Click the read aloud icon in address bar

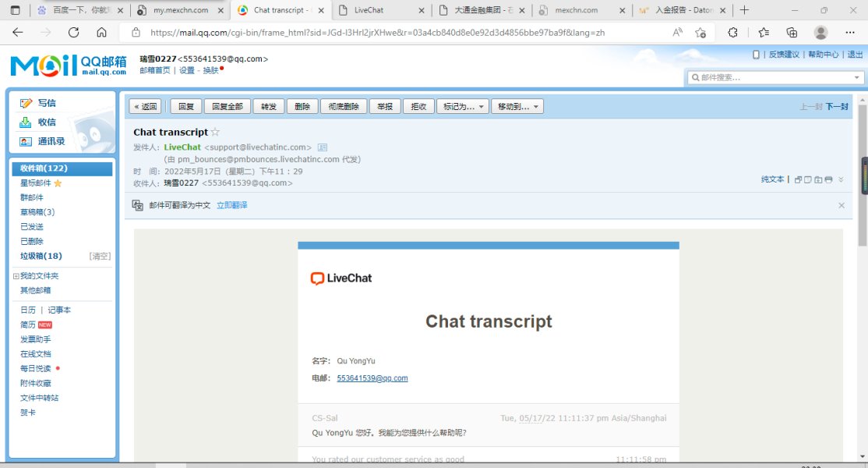678,33
